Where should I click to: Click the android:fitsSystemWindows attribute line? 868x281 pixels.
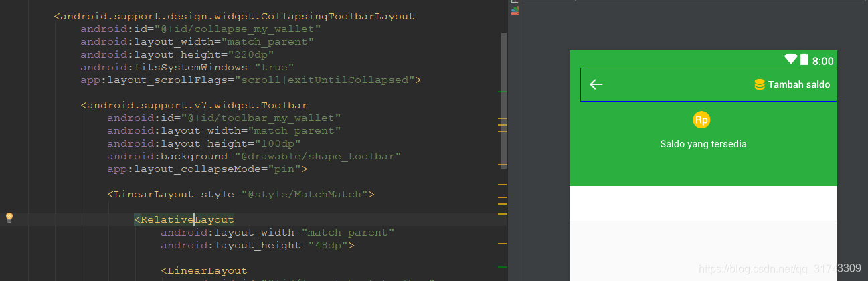tap(187, 68)
